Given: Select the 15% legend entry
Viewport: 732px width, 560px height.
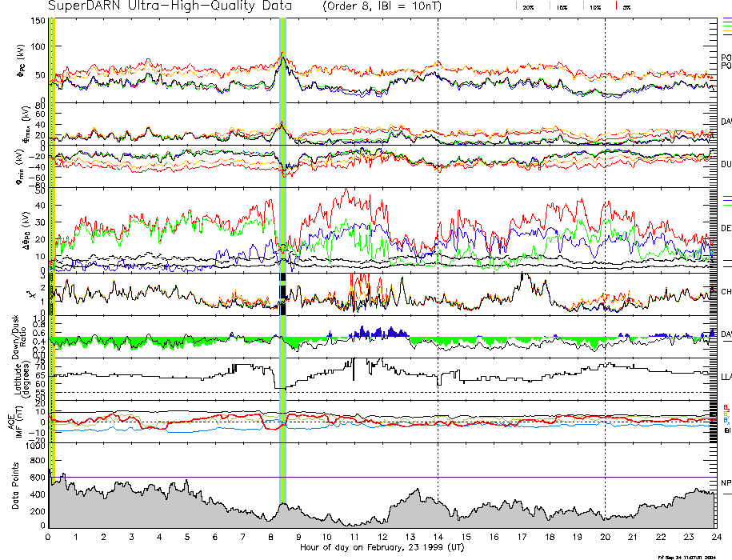Looking at the screenshot, I should (561, 6).
